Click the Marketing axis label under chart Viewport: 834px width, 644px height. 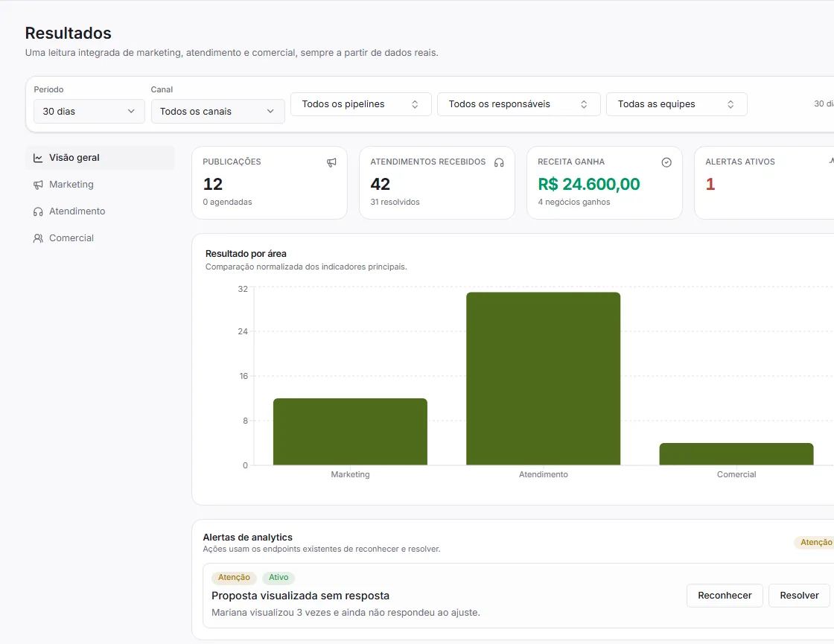350,474
